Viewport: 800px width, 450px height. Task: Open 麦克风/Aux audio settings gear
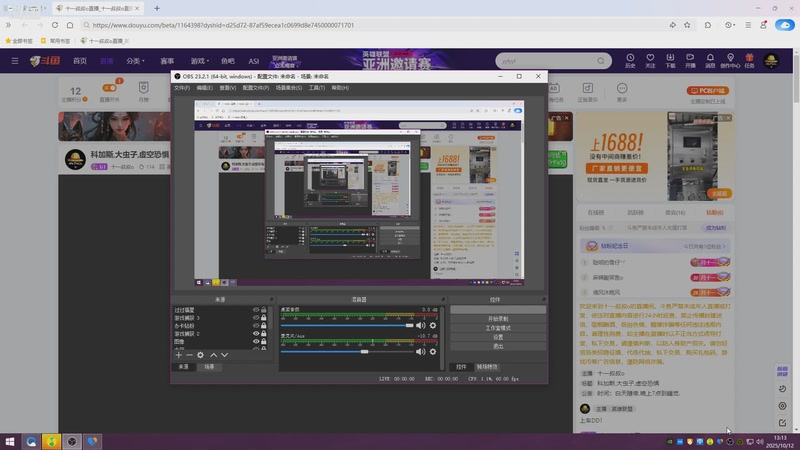(x=433, y=352)
